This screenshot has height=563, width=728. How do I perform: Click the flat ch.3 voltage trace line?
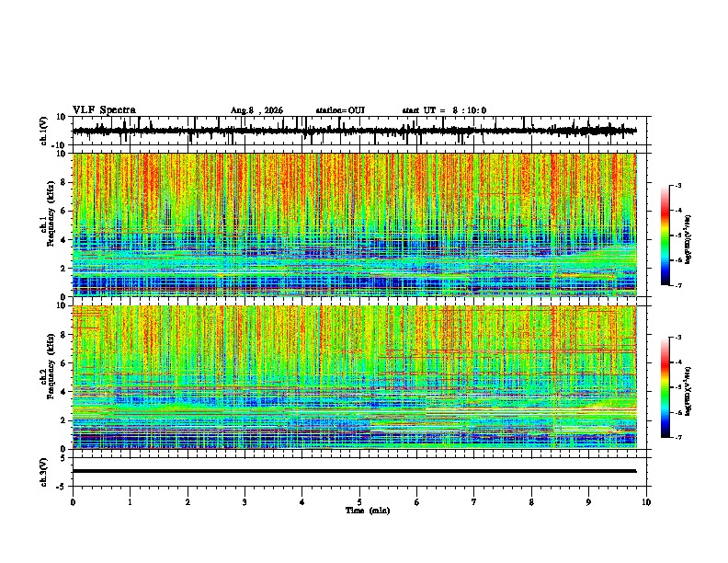coord(354,471)
